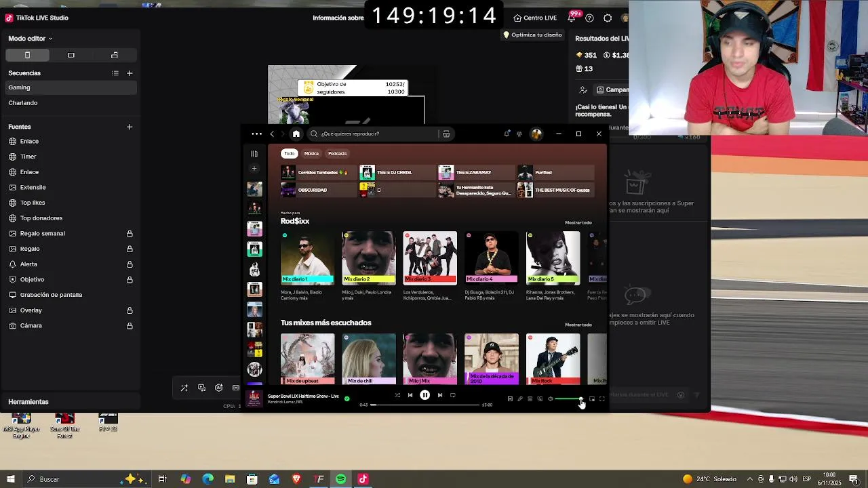This screenshot has width=868, height=488.
Task: Click the Optimiza tu diseño tip
Action: click(532, 35)
